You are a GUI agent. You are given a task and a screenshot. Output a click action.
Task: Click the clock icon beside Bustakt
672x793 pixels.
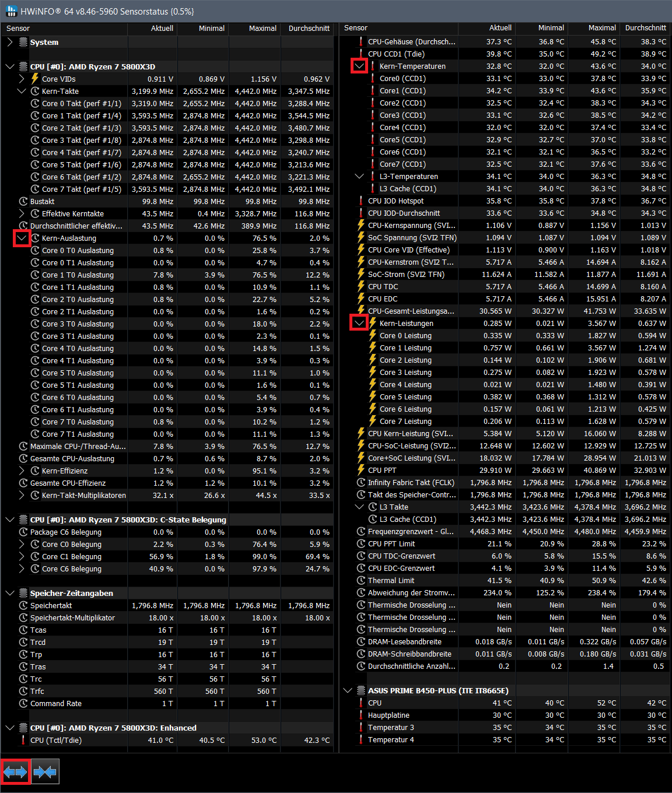[23, 201]
